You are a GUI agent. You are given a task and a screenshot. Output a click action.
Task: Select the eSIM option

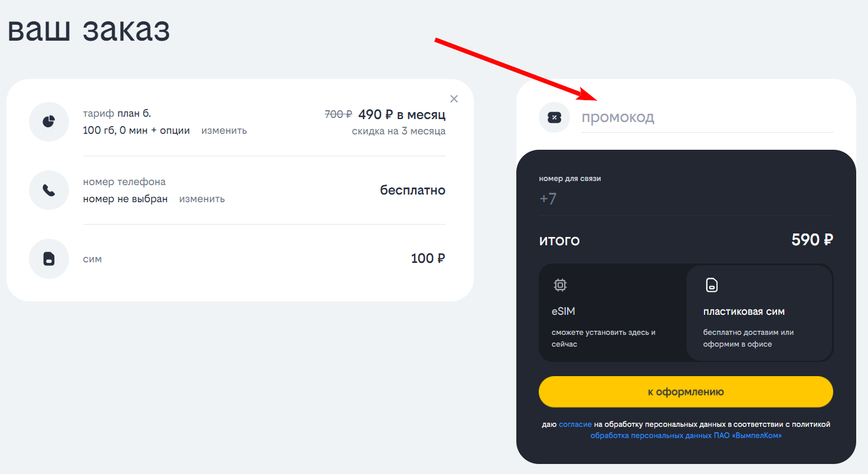pyautogui.click(x=612, y=312)
